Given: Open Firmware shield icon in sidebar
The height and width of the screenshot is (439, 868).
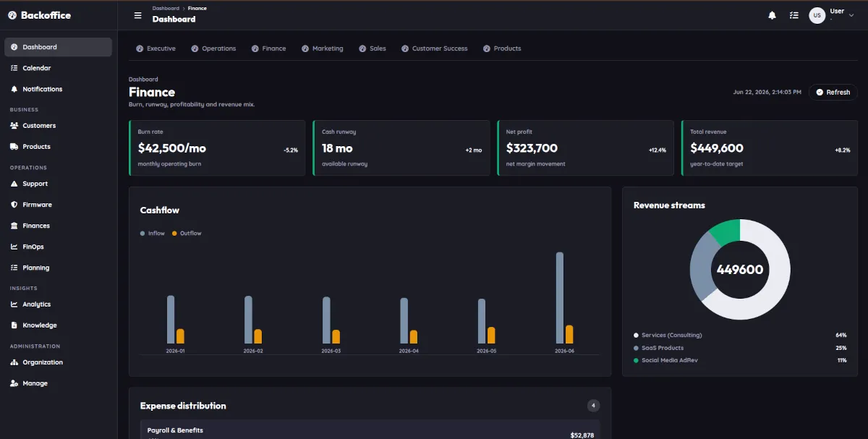Looking at the screenshot, I should (14, 205).
